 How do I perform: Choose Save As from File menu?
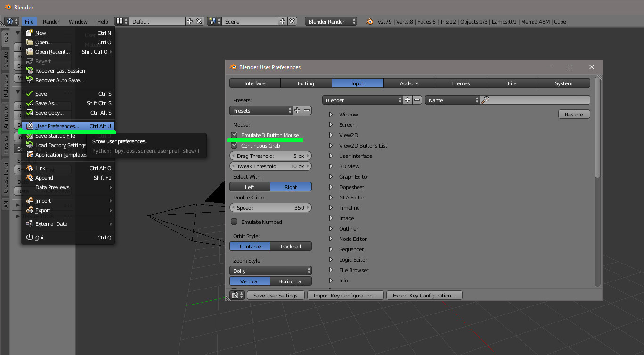tap(68, 103)
